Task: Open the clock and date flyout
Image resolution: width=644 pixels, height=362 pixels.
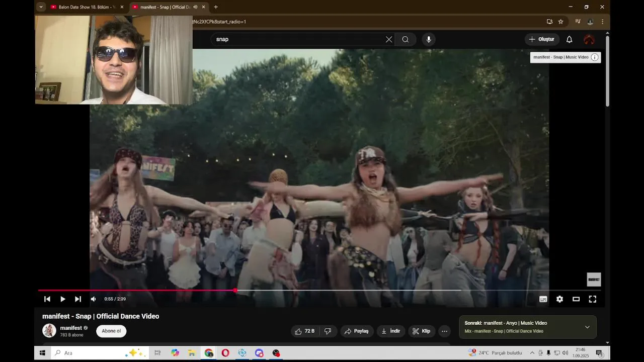Action: (581, 352)
